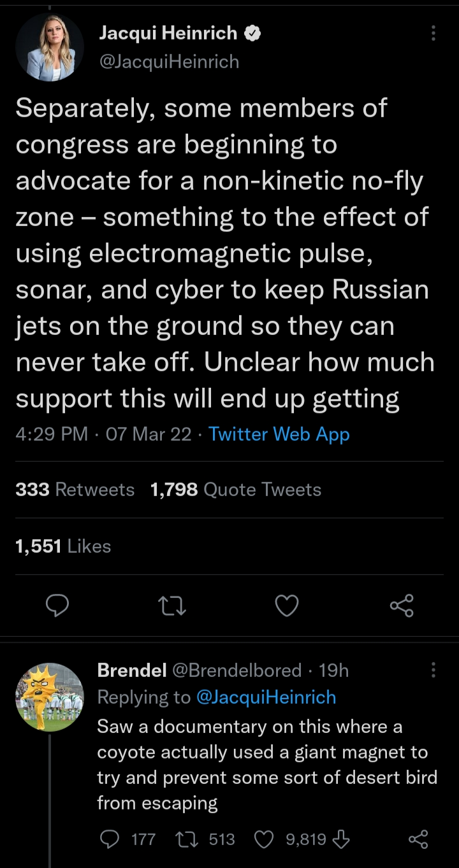View the 1,551 Likes list

pos(63,546)
